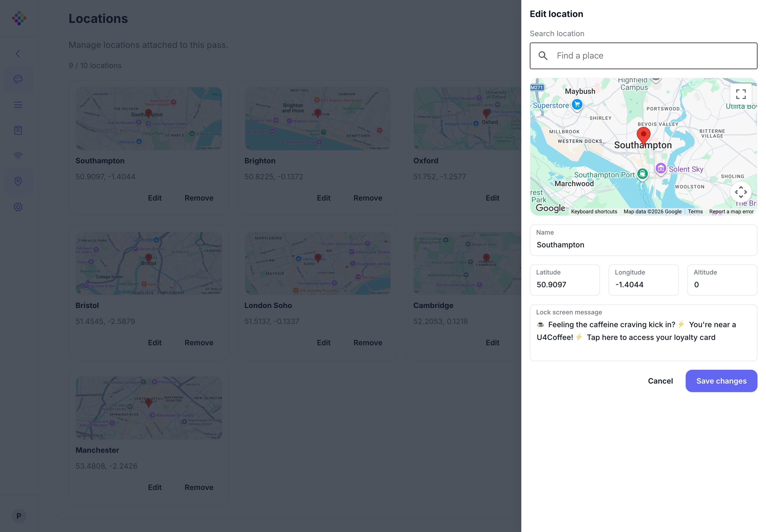Click the Southampton Port marker icon
The image size is (766, 532).
tap(642, 174)
